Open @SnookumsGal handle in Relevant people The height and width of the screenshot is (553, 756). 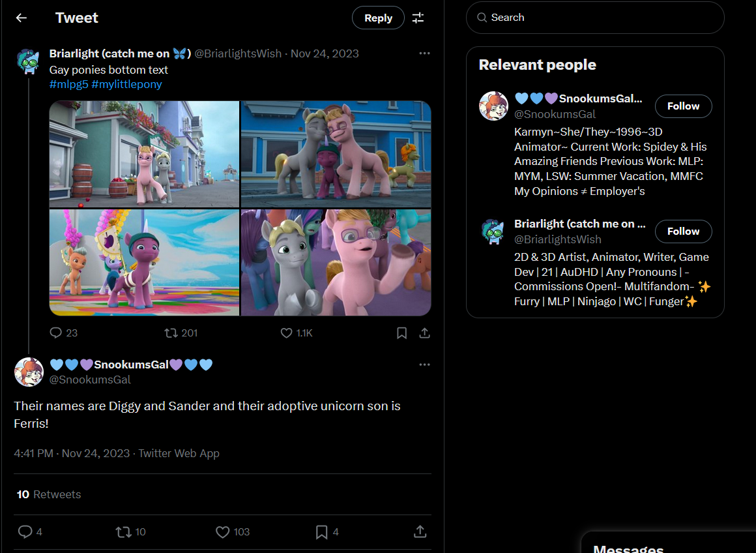[555, 114]
